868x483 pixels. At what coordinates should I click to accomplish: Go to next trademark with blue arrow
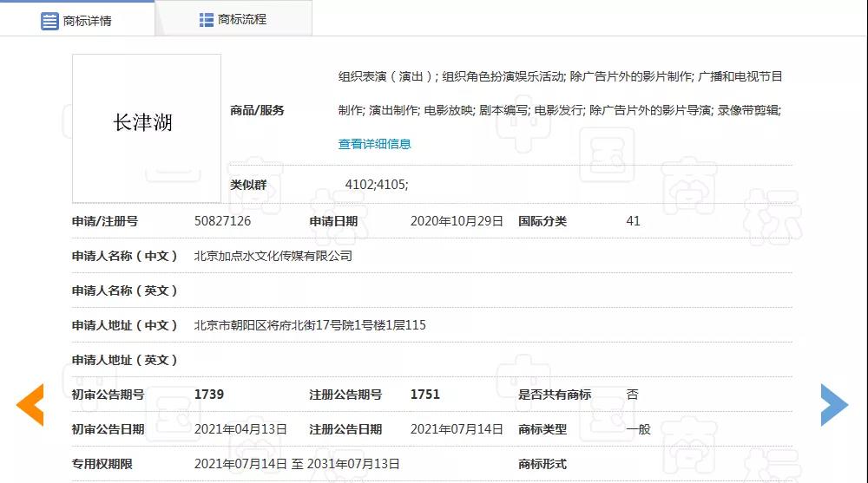click(x=833, y=404)
